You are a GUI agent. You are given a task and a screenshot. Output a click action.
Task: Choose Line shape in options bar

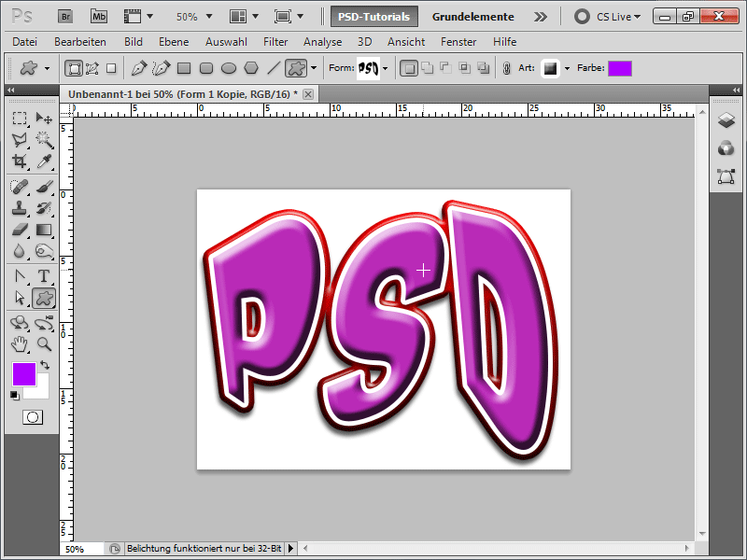pos(274,68)
